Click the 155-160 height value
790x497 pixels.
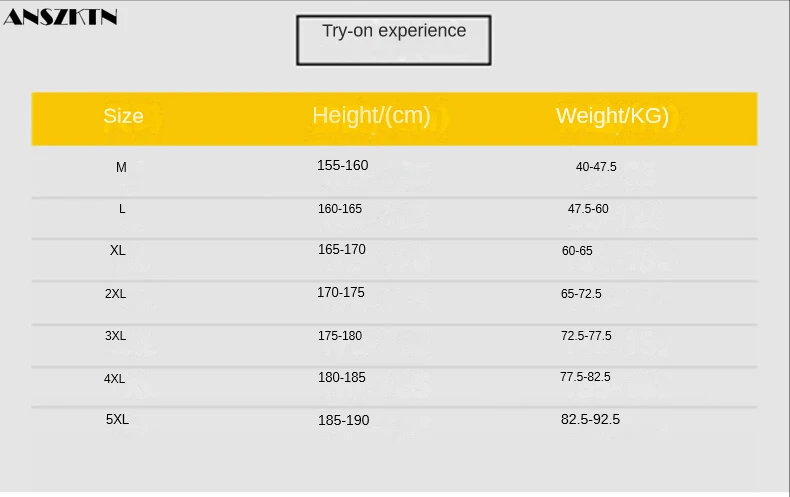(x=343, y=165)
